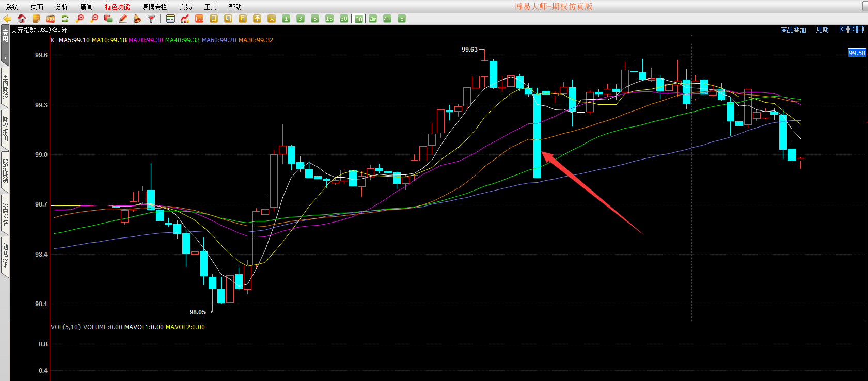
Task: Click the Home icon in toolbar
Action: point(22,19)
